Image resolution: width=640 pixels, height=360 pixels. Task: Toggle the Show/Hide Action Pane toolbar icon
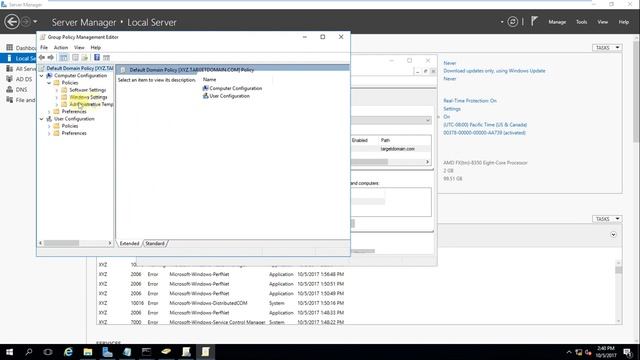[x=107, y=58]
